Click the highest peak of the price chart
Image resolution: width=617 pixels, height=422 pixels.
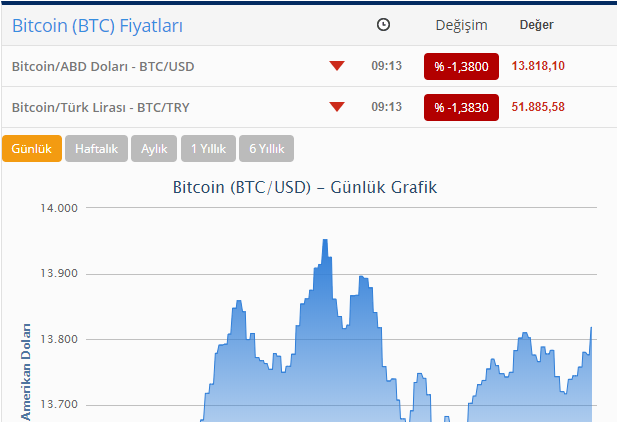coord(325,240)
